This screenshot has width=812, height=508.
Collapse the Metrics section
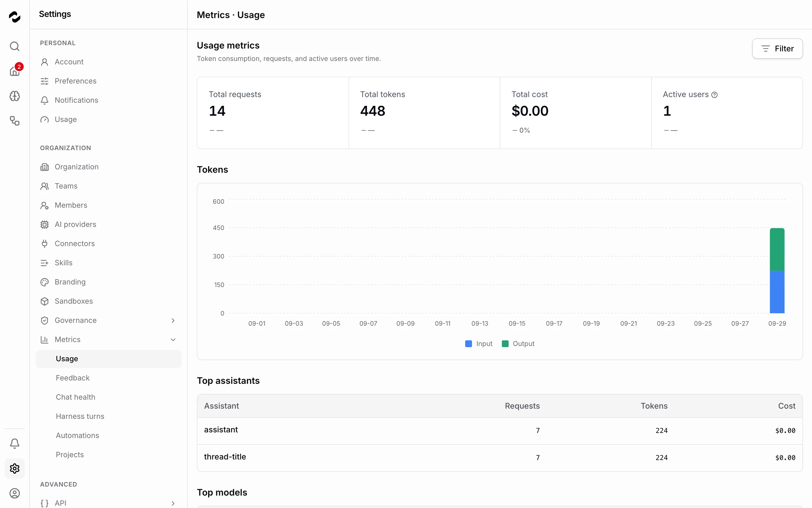pos(108,339)
